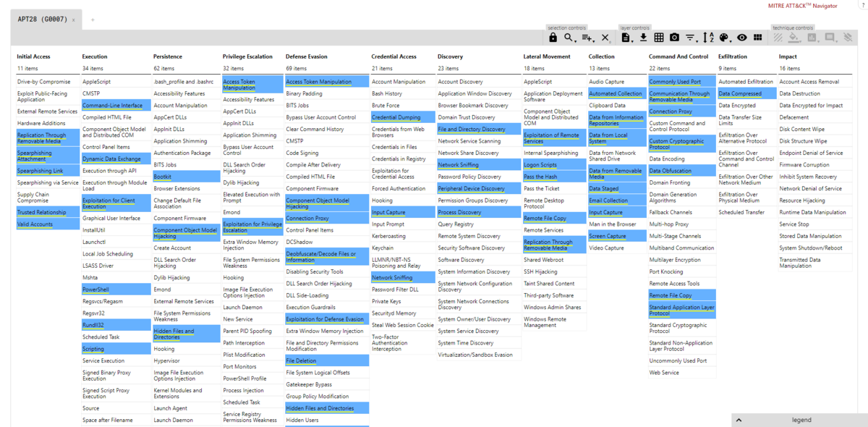Select the Screen Capture technique under Collection
The width and height of the screenshot is (868, 427).
[616, 236]
